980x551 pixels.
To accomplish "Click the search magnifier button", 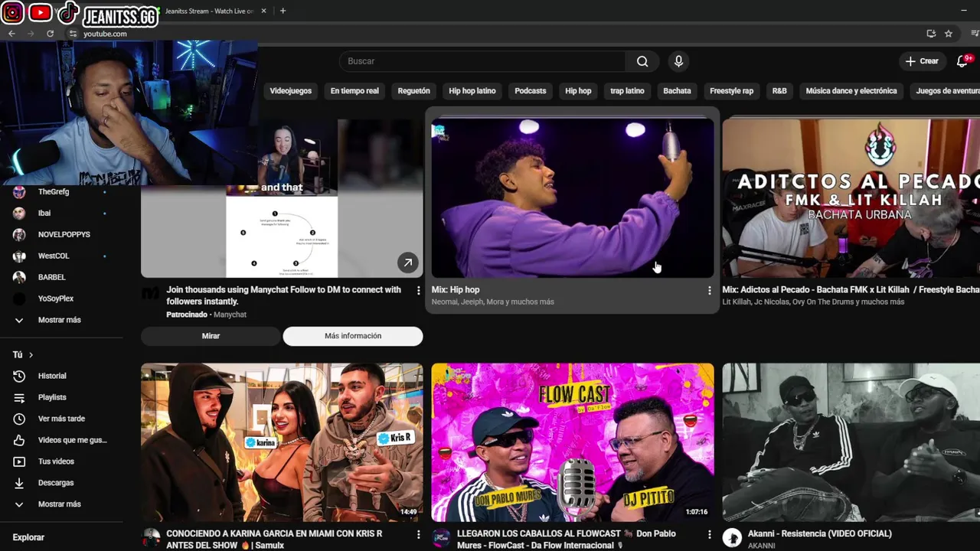I will 642,61.
